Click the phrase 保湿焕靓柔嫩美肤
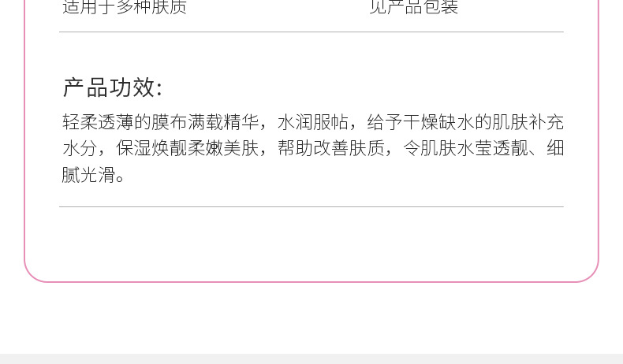 188,148
